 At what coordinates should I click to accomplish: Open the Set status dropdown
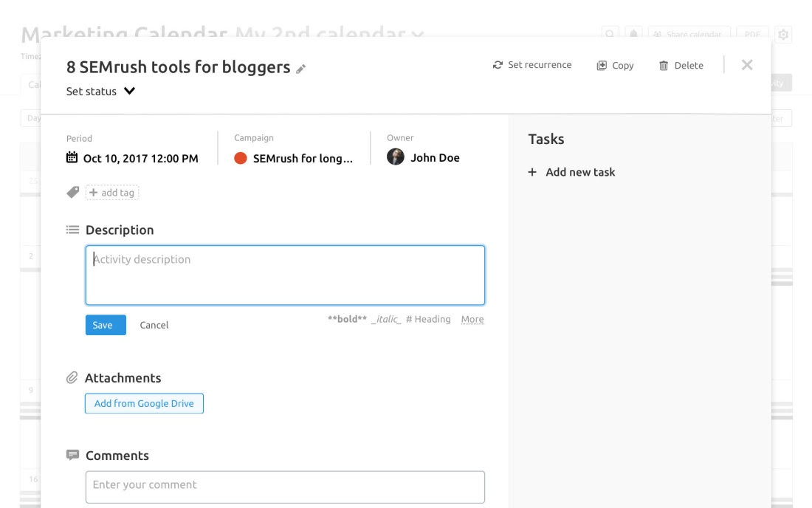[x=100, y=91]
